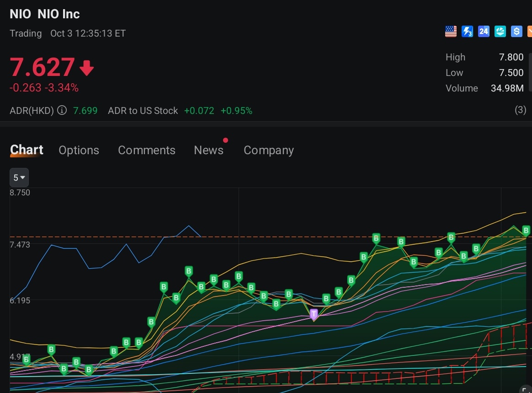Click the red downward arrow beside 7.627
Screen dimensions: 532x393
pyautogui.click(x=87, y=68)
